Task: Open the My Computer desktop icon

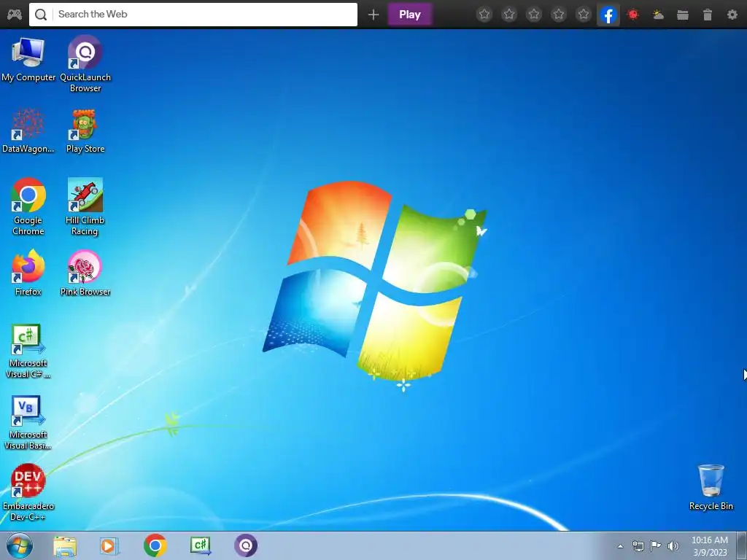Action: coord(28,60)
